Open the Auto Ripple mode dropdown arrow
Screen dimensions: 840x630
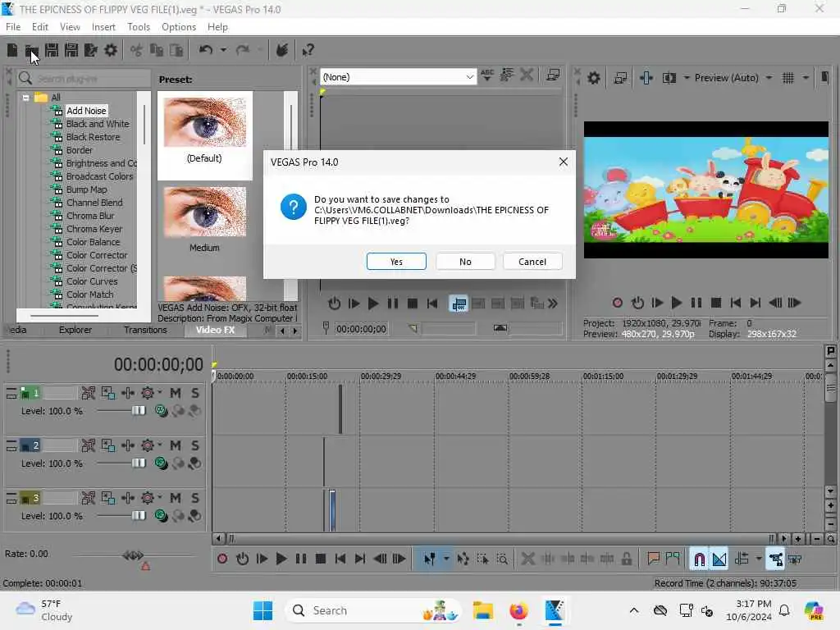758,559
